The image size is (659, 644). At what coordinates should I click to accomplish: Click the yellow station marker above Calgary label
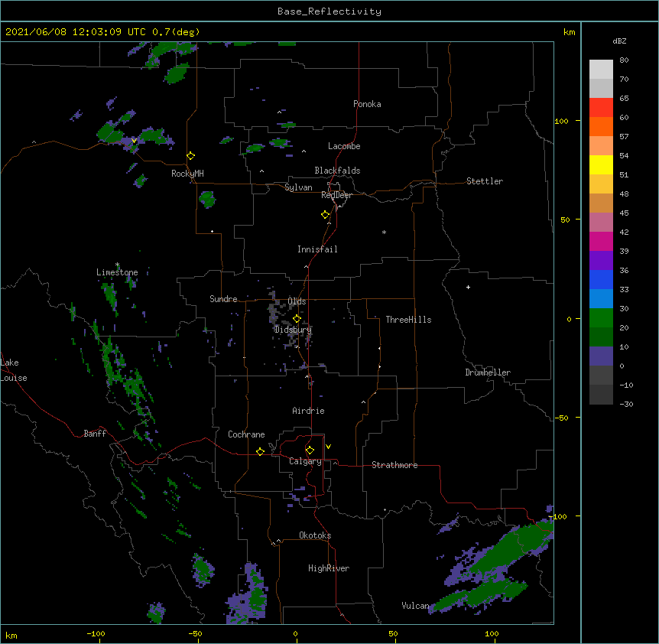click(x=310, y=450)
